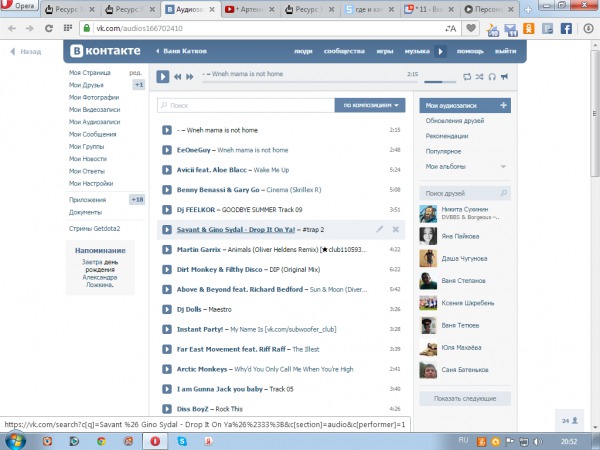The image size is (600, 450).
Task: Open My Friends in left menu
Action: pos(86,85)
